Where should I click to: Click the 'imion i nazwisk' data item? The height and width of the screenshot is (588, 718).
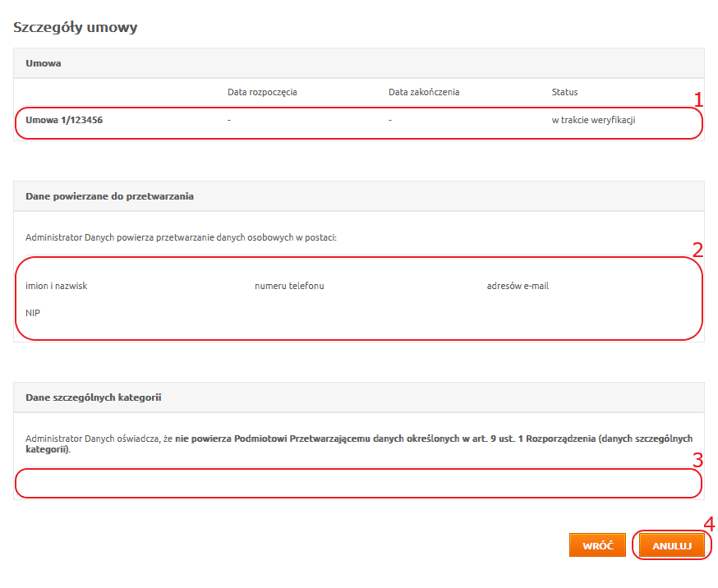[57, 286]
